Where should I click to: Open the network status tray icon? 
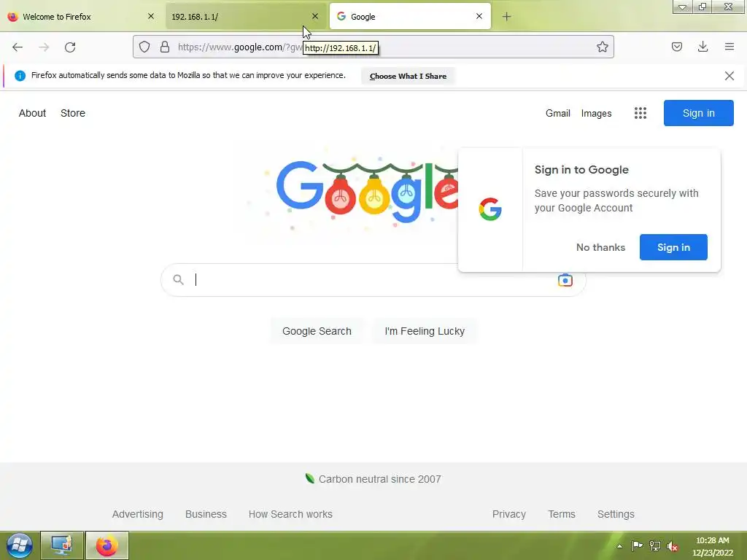[655, 546]
